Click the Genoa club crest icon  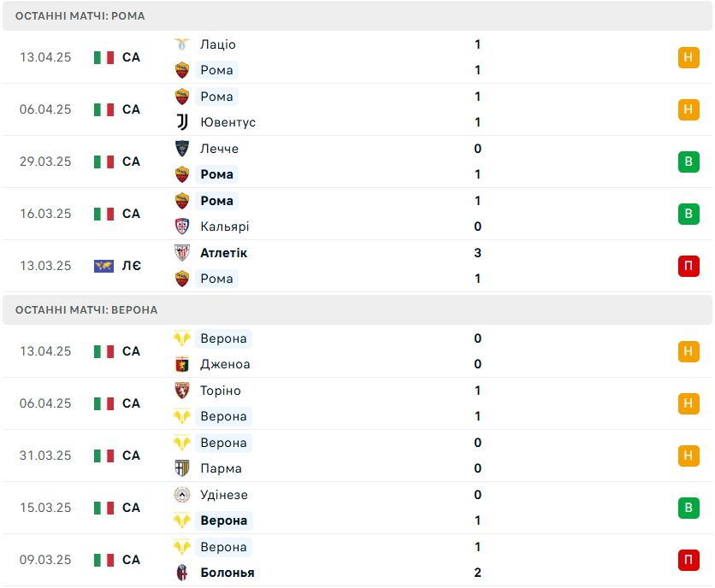coord(182,364)
